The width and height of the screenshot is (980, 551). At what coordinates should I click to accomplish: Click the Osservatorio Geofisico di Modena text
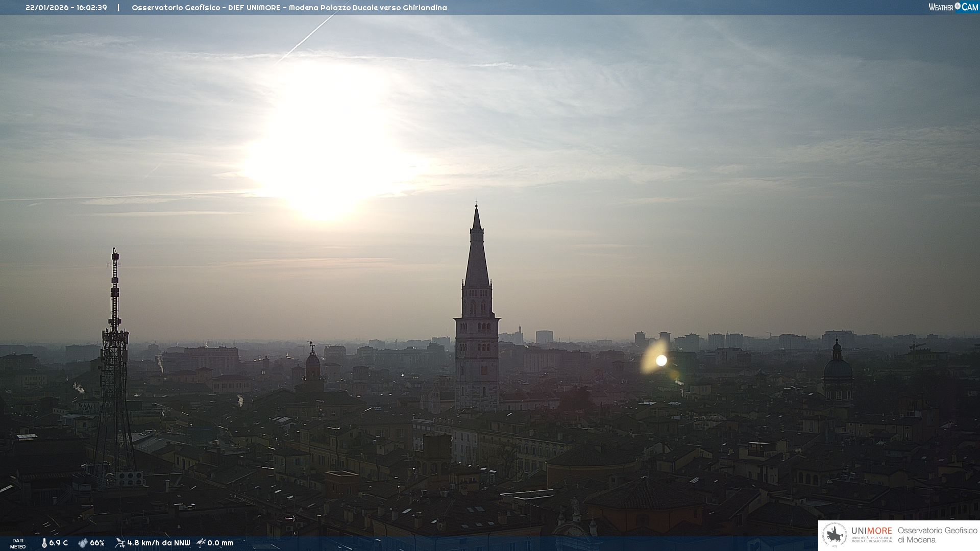click(x=937, y=535)
